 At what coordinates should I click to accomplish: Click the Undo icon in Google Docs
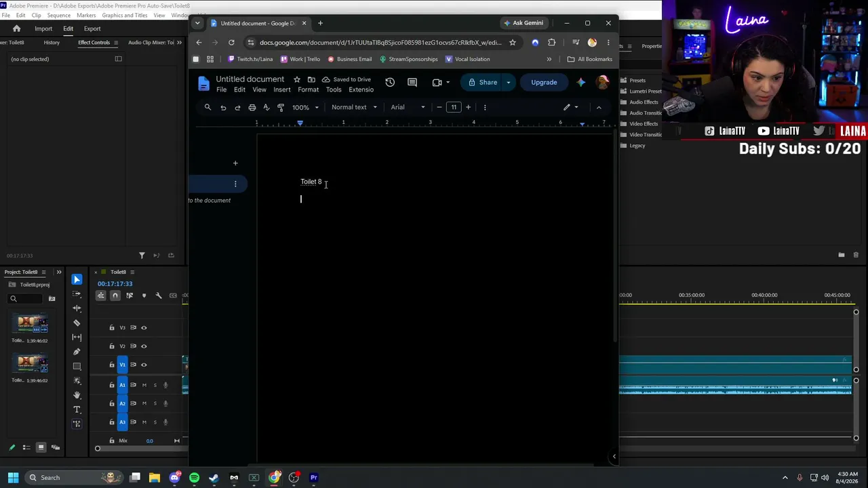pos(223,107)
